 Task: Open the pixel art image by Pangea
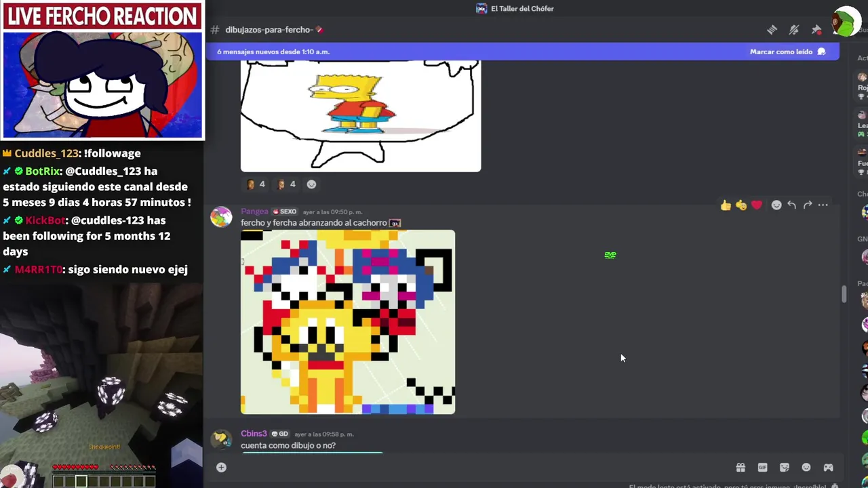click(x=348, y=322)
